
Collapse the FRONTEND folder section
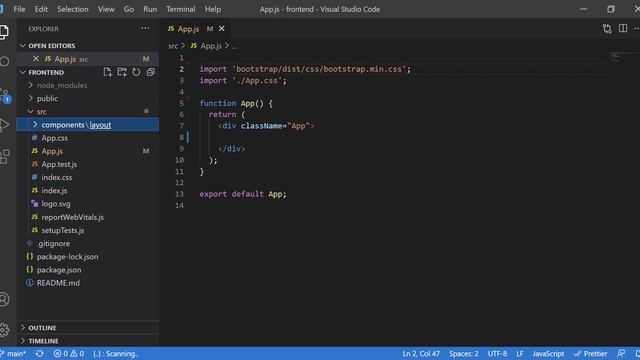pos(46,72)
